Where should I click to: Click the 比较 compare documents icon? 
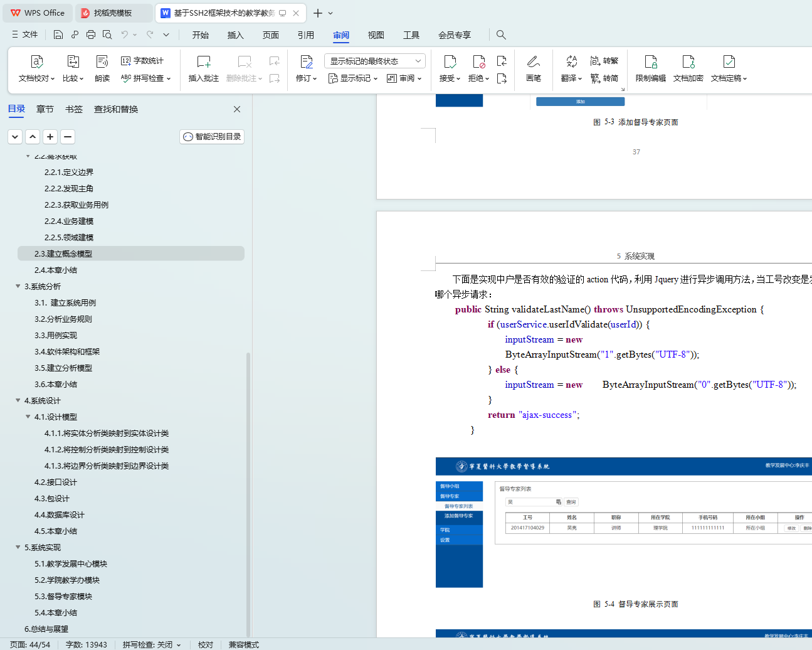(x=73, y=61)
